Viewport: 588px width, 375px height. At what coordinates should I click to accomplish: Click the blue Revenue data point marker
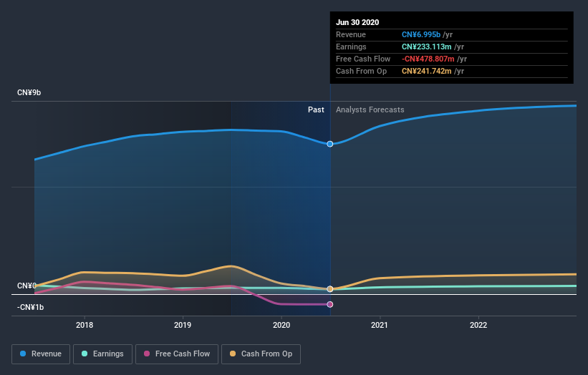[x=330, y=144]
